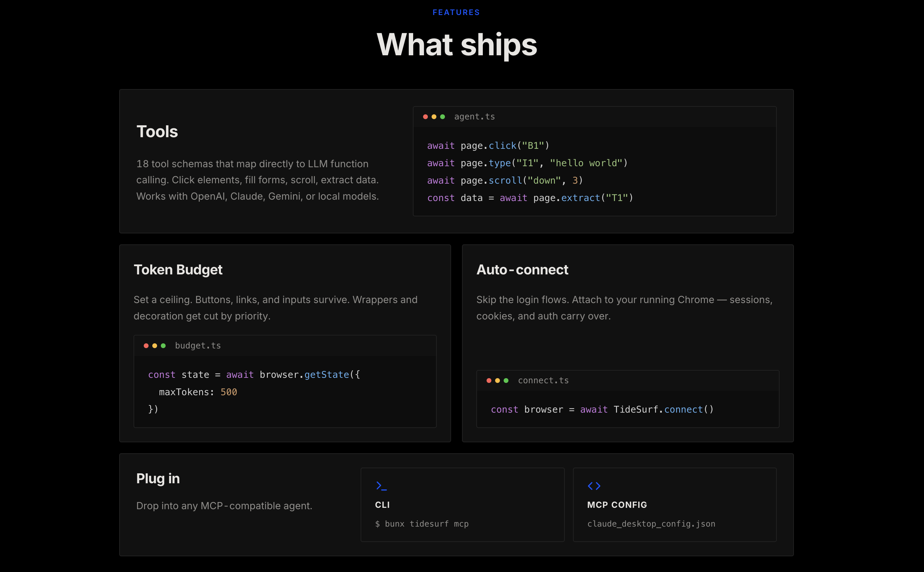This screenshot has height=572, width=924.
Task: Click red dot in budget.ts window
Action: coord(146,346)
